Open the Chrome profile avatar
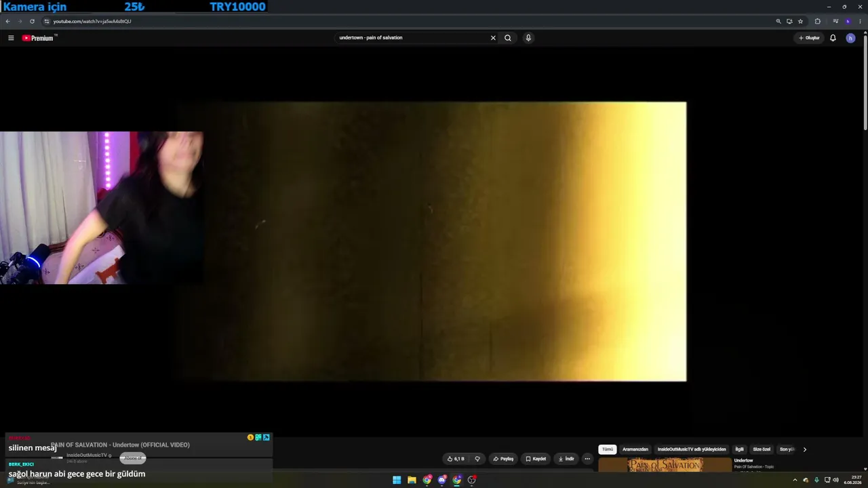The height and width of the screenshot is (488, 868). coord(848,21)
